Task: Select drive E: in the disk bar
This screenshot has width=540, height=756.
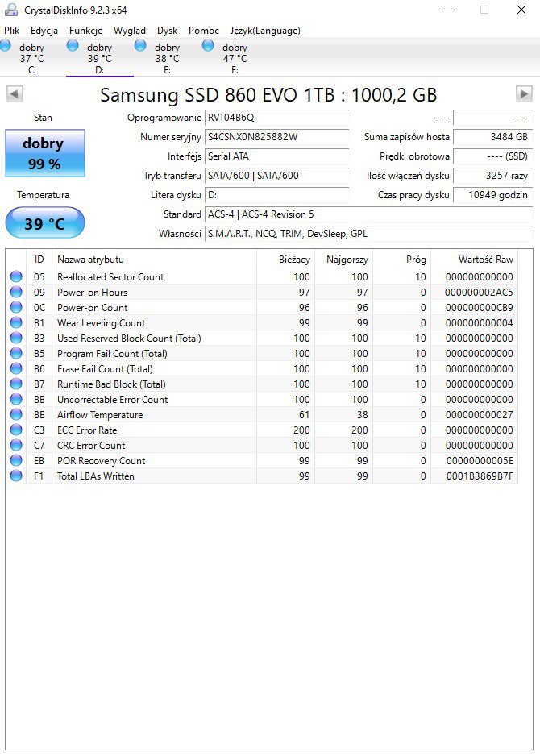Action: pyautogui.click(x=167, y=58)
